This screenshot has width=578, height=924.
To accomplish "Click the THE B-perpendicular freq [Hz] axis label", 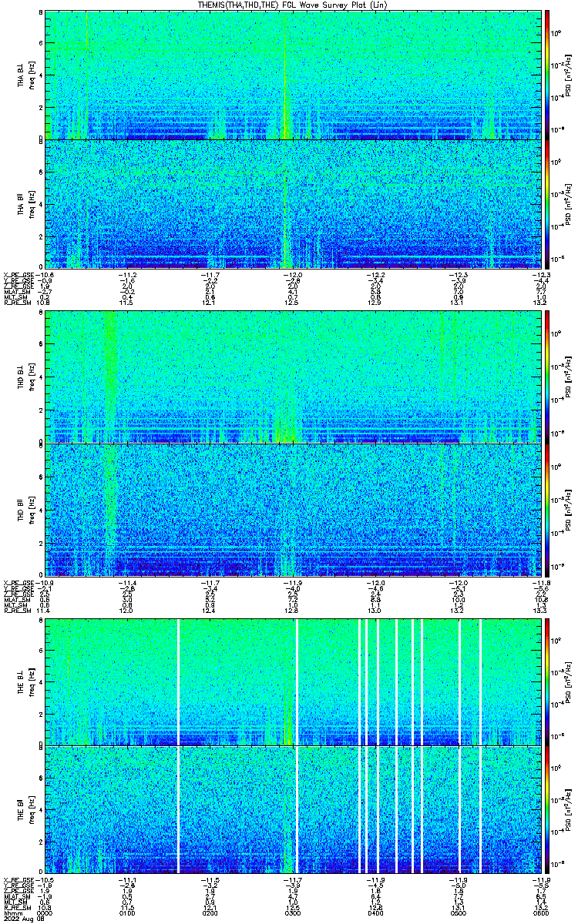I will pos(32,682).
